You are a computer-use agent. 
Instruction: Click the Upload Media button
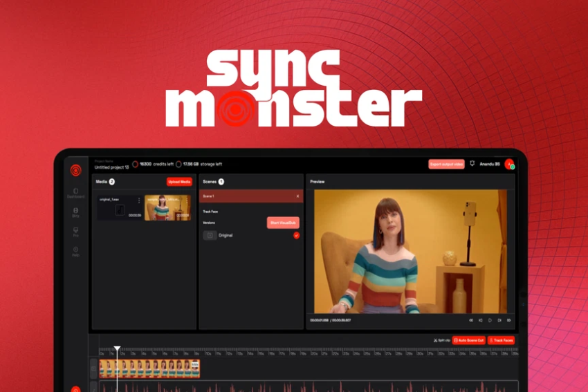179,182
